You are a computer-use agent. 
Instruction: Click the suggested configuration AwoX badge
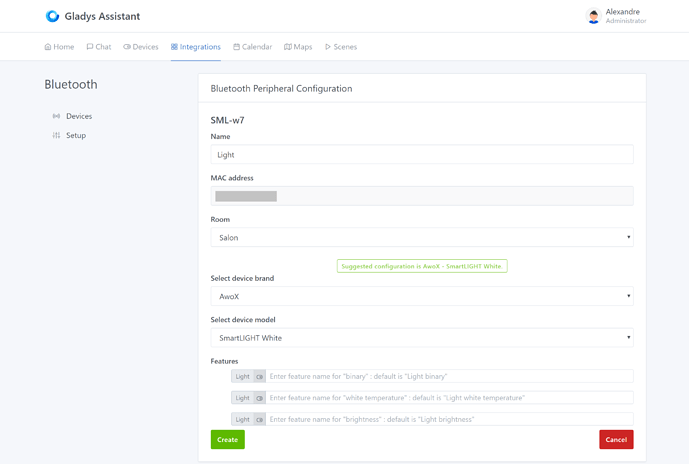pos(422,266)
